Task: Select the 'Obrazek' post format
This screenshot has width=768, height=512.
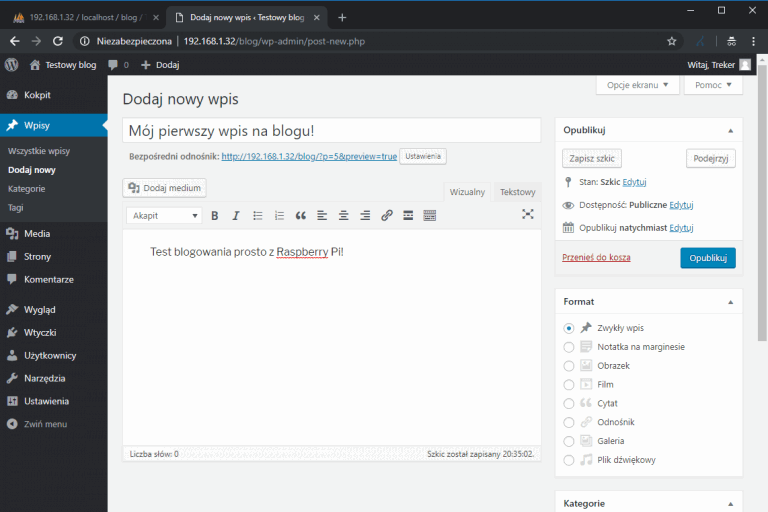Action: (569, 366)
